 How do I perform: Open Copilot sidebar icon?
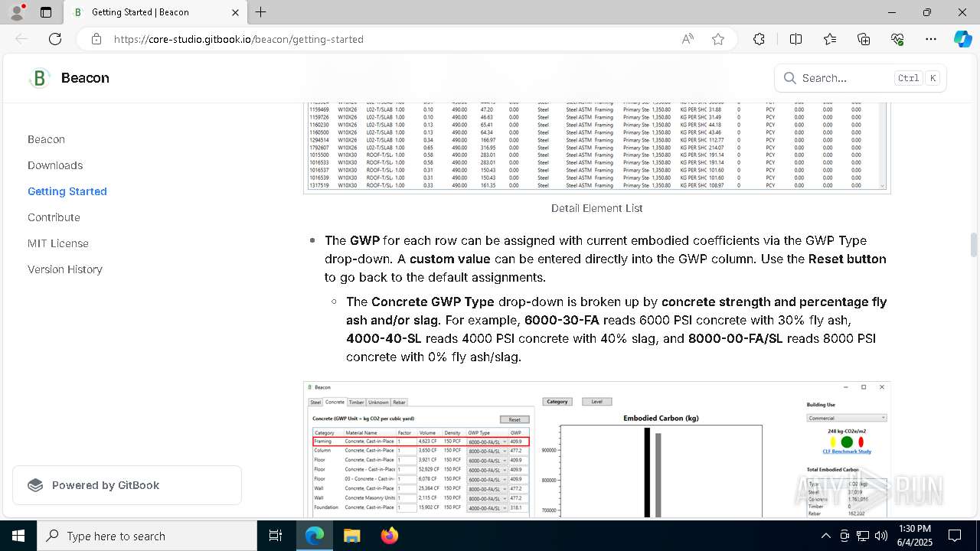click(x=962, y=39)
